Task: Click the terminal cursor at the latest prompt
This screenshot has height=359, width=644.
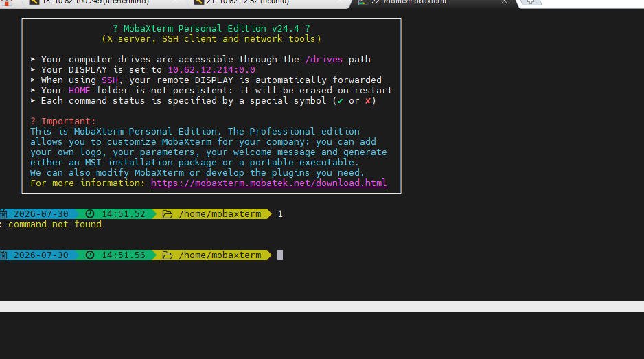Action: pos(280,255)
